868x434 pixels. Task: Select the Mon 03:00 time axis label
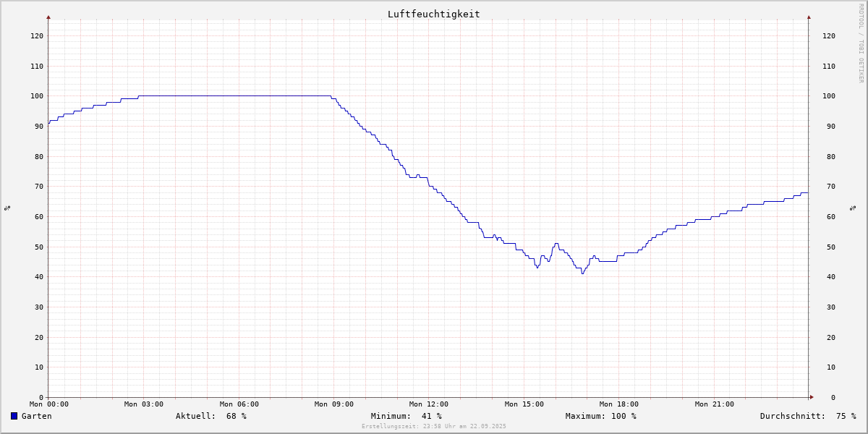[144, 404]
